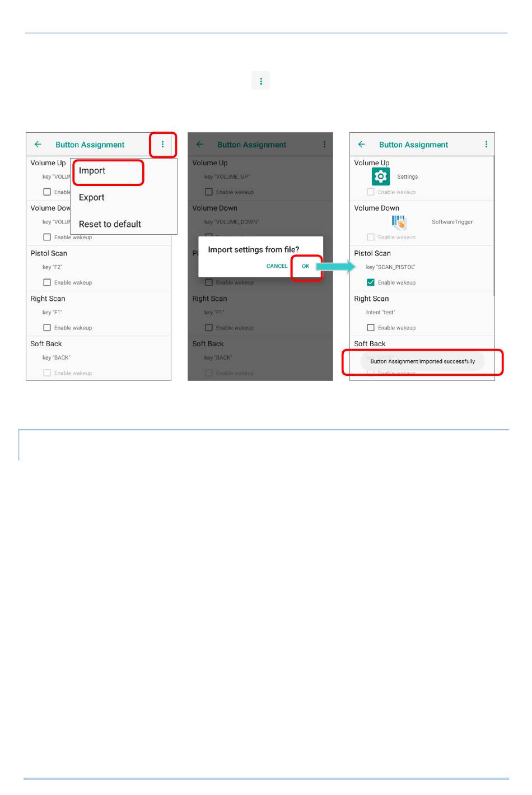The width and height of the screenshot is (532, 795).
Task: Choose Export from the overflow menu
Action: (92, 197)
